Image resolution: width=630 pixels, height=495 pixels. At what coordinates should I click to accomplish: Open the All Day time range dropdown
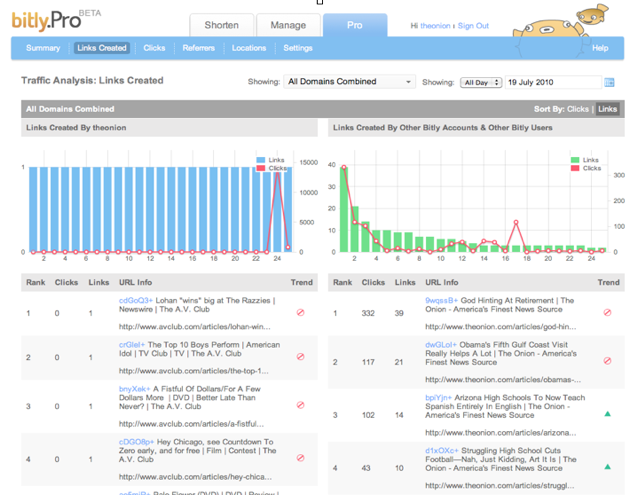click(x=481, y=83)
